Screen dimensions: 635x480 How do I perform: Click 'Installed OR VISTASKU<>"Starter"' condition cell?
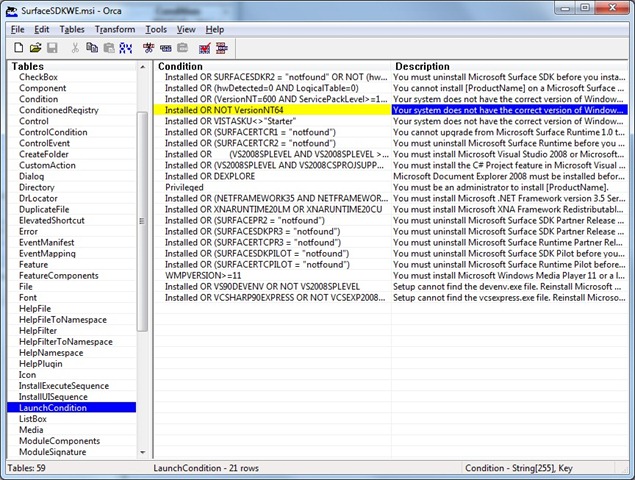tap(272, 121)
